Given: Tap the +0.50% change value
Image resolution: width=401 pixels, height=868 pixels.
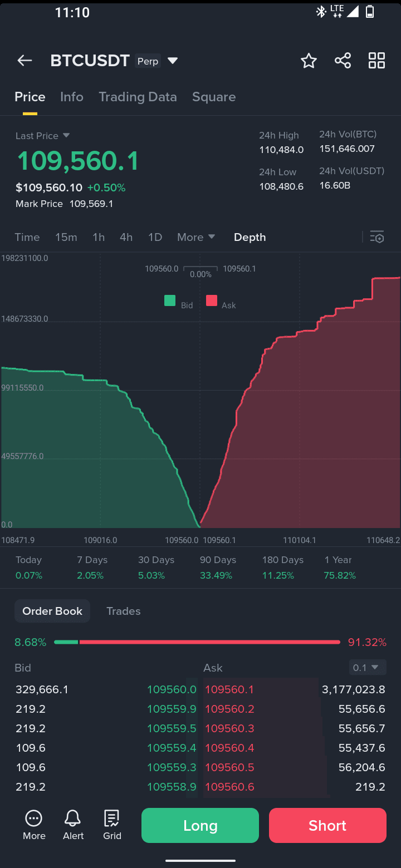Looking at the screenshot, I should pyautogui.click(x=106, y=188).
